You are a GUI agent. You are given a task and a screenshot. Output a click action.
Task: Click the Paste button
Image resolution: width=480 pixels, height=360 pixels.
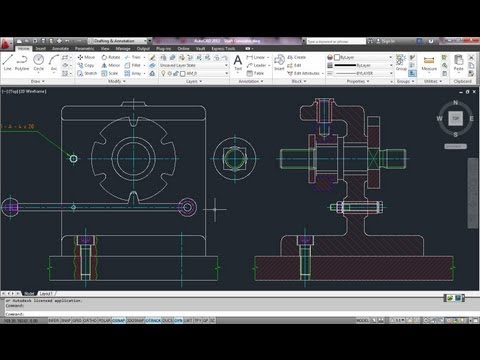click(x=459, y=63)
